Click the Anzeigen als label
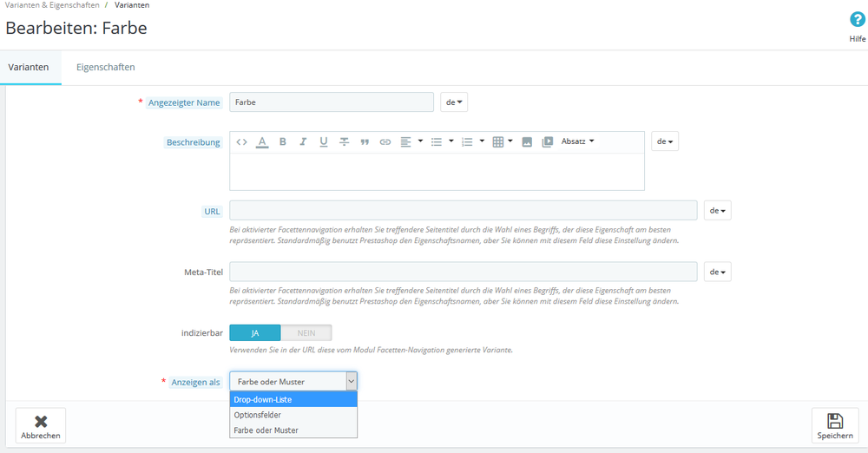The width and height of the screenshot is (868, 453). 195,382
